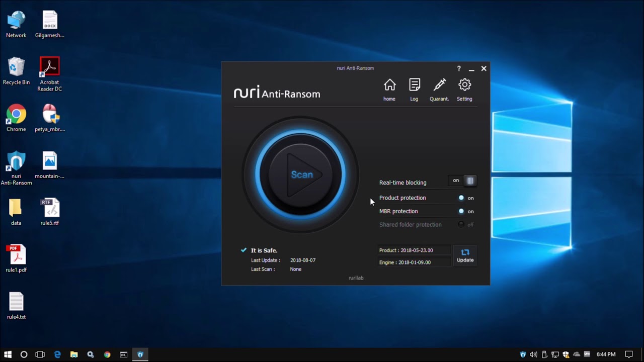
Task: Open Command Prompt from taskbar
Action: pos(124,354)
